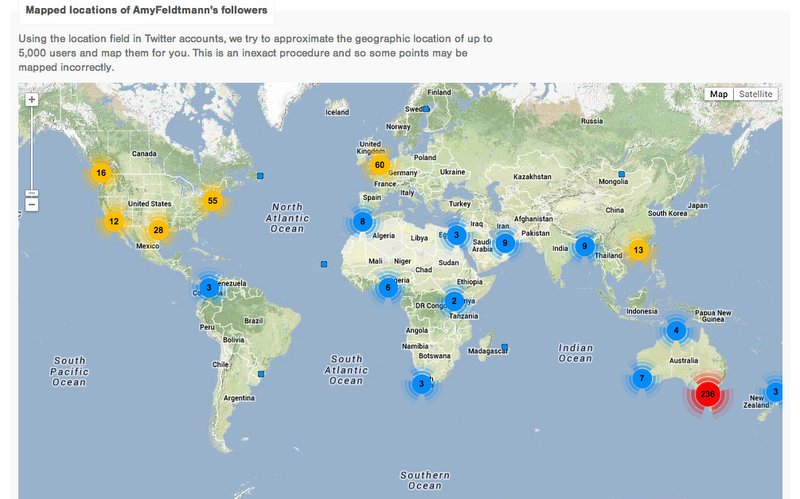
Task: Select the 9 cluster over India
Action: point(585,245)
